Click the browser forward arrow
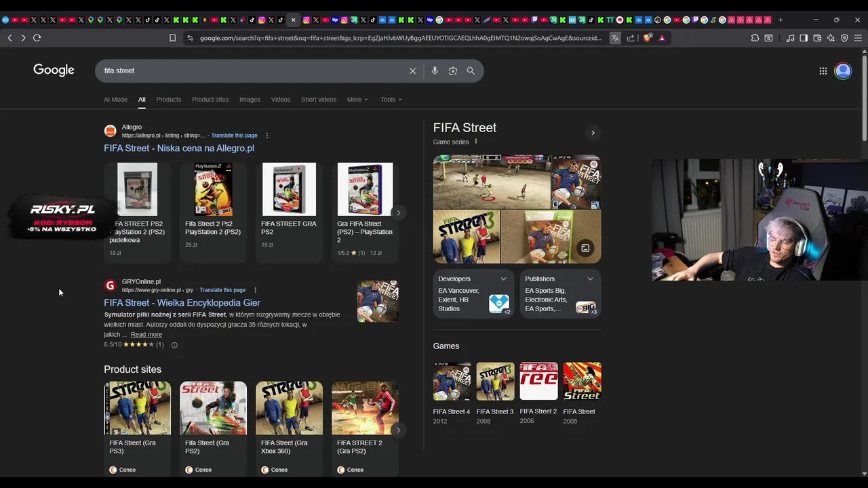 pos(23,38)
